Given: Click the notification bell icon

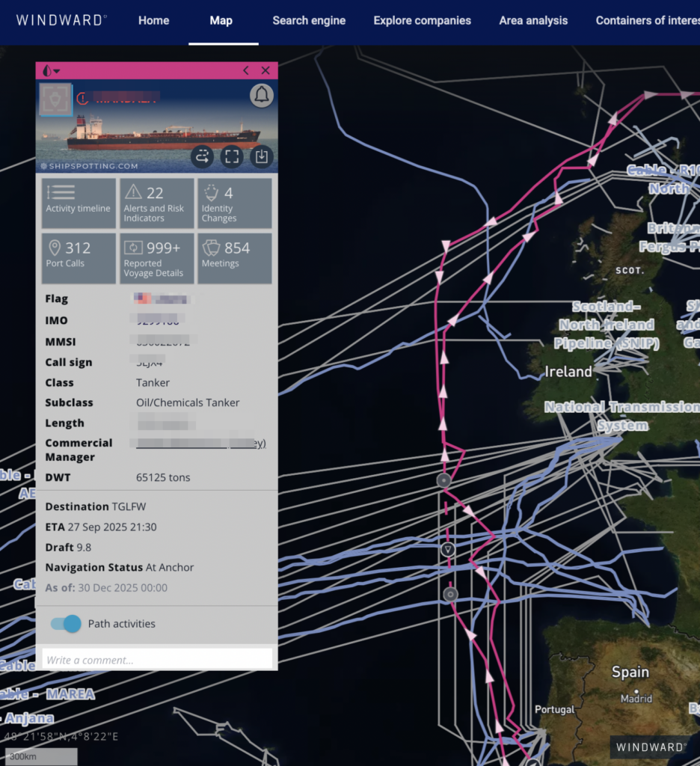Looking at the screenshot, I should (261, 95).
